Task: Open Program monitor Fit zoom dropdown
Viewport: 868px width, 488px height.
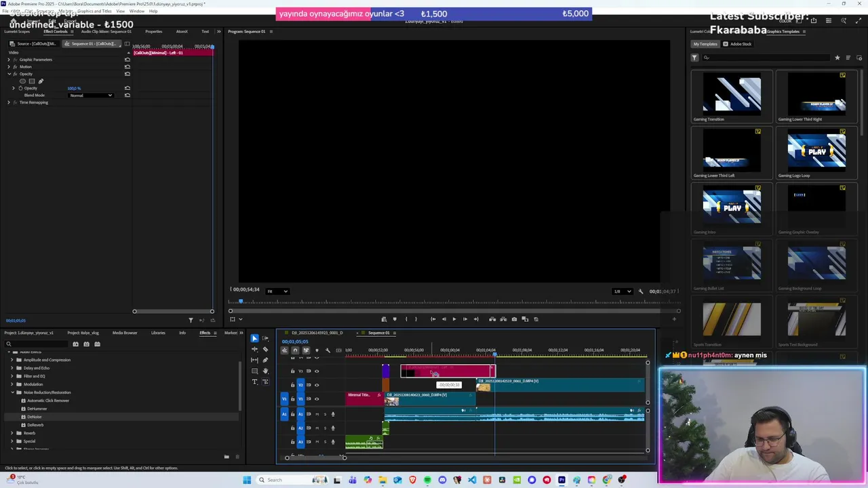Action: coord(277,291)
